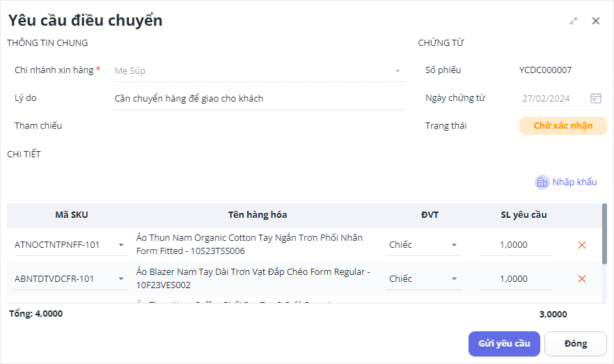Viewport: 614px width, 364px height.
Task: Click the detail table vertical scrollbar
Action: pyautogui.click(x=604, y=234)
